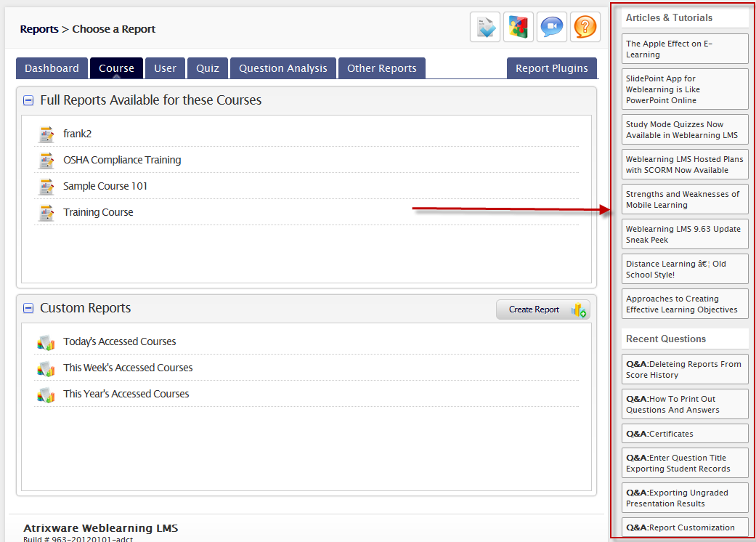Click the Articles & Tutorials heading
The height and width of the screenshot is (542, 756).
pyautogui.click(x=669, y=18)
